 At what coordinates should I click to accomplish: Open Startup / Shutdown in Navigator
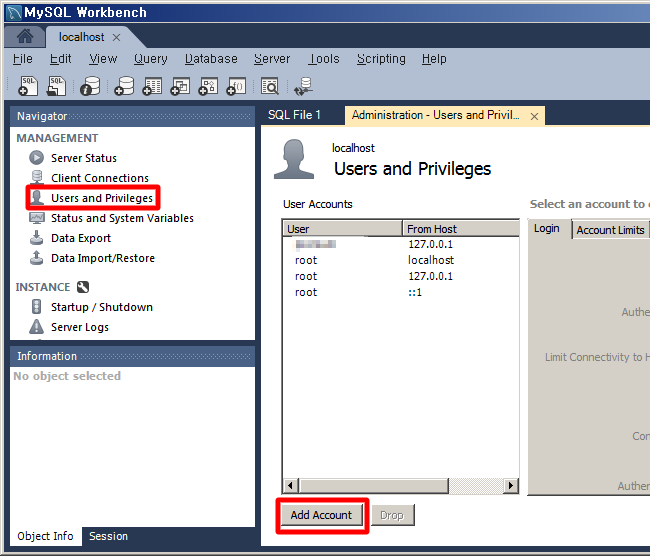click(102, 307)
